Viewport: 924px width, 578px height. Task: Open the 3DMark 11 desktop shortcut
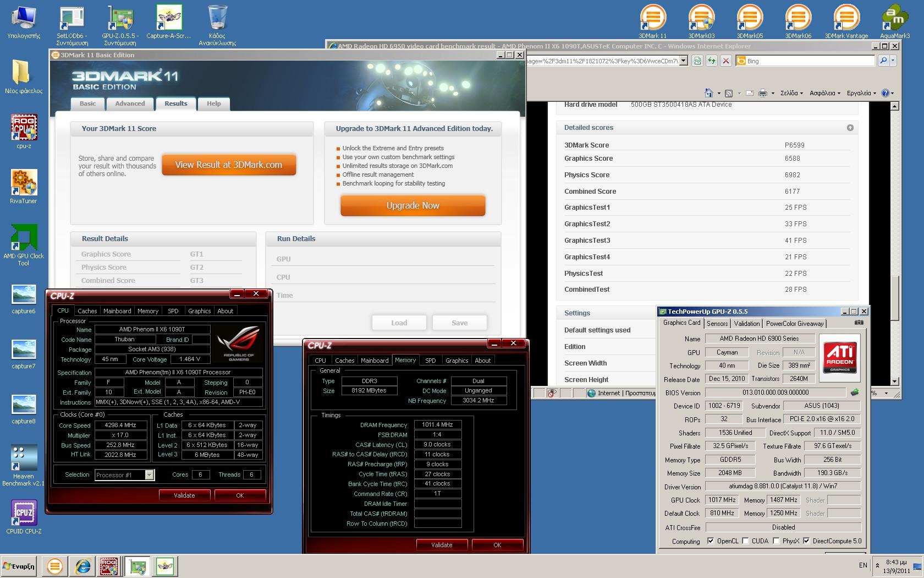[653, 21]
